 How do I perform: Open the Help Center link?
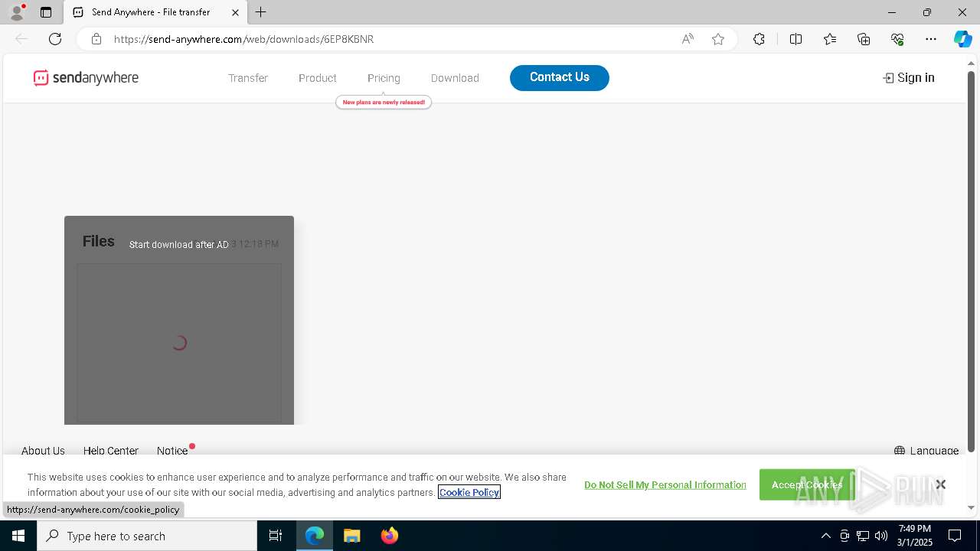[111, 451]
